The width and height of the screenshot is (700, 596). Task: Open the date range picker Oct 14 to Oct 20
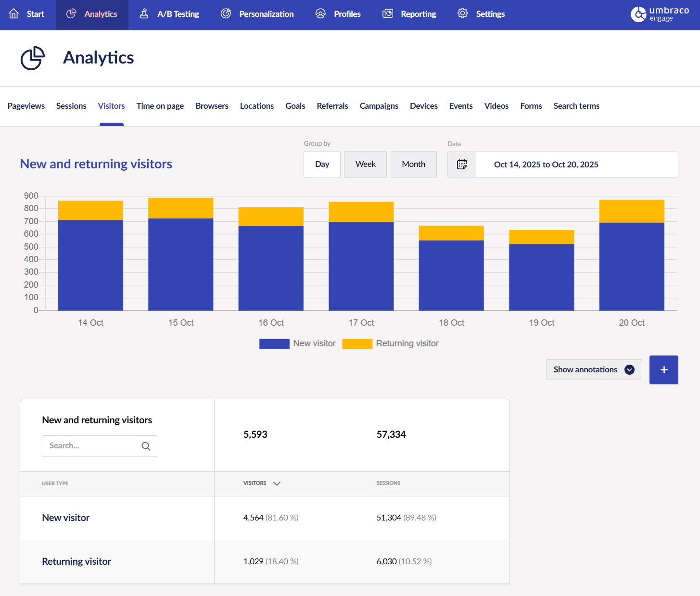click(x=546, y=165)
